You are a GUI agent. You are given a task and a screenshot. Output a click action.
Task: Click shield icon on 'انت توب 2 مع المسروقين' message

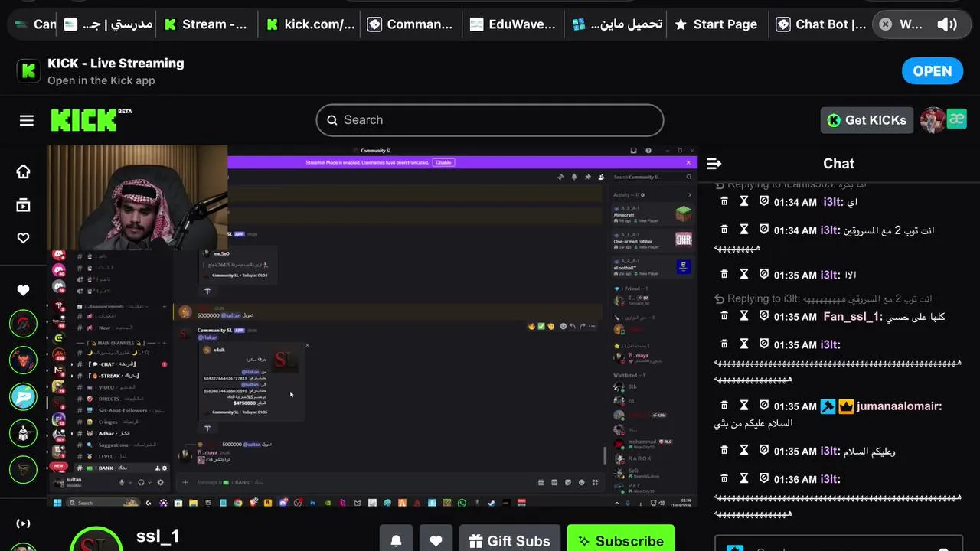click(x=764, y=230)
